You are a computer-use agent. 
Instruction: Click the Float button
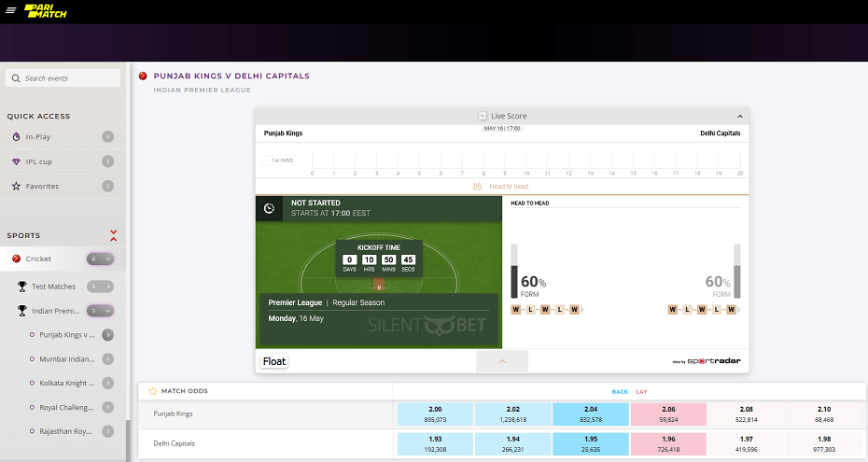pos(274,361)
